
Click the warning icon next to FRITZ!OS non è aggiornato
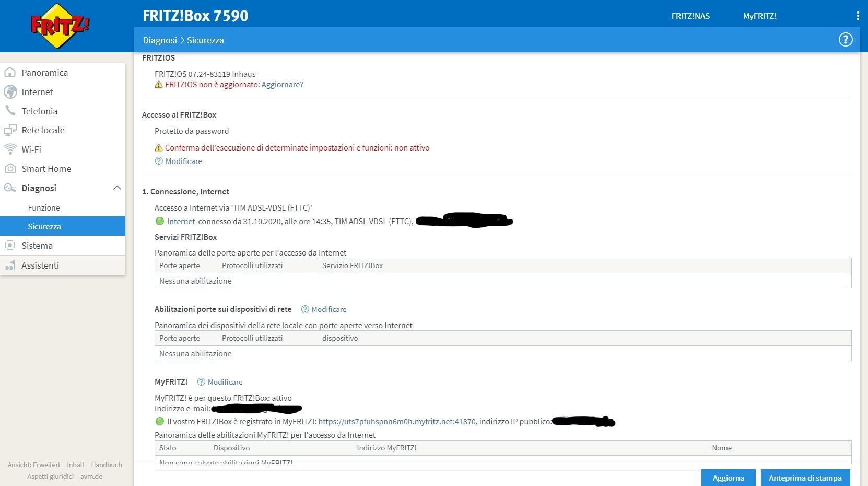pos(159,85)
